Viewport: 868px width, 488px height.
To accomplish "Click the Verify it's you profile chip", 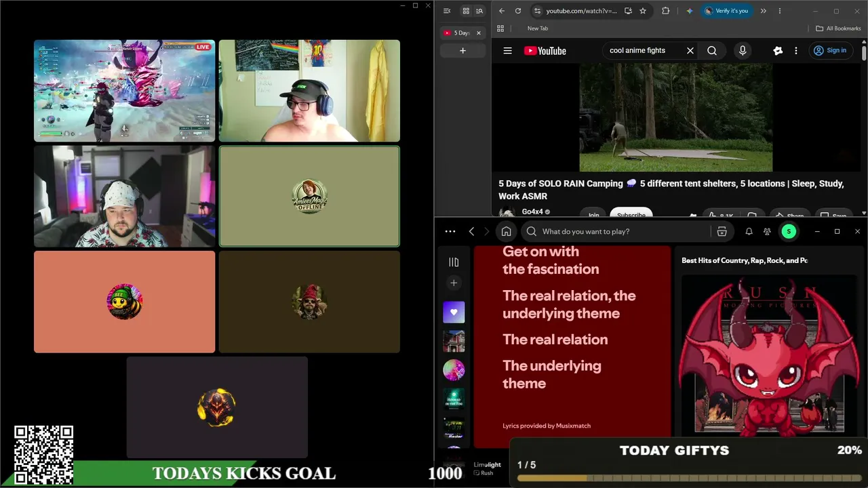I will click(727, 11).
